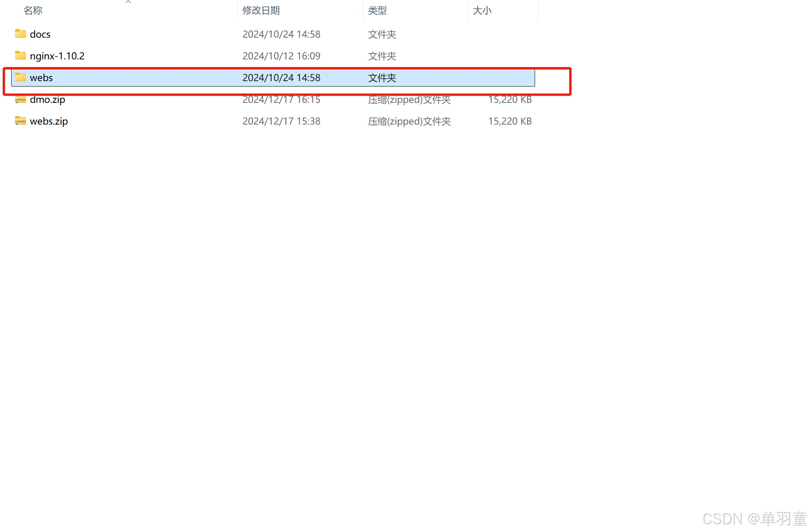
Task: Click webs.zip modified date 2024/12/17 15:38
Action: coord(281,121)
